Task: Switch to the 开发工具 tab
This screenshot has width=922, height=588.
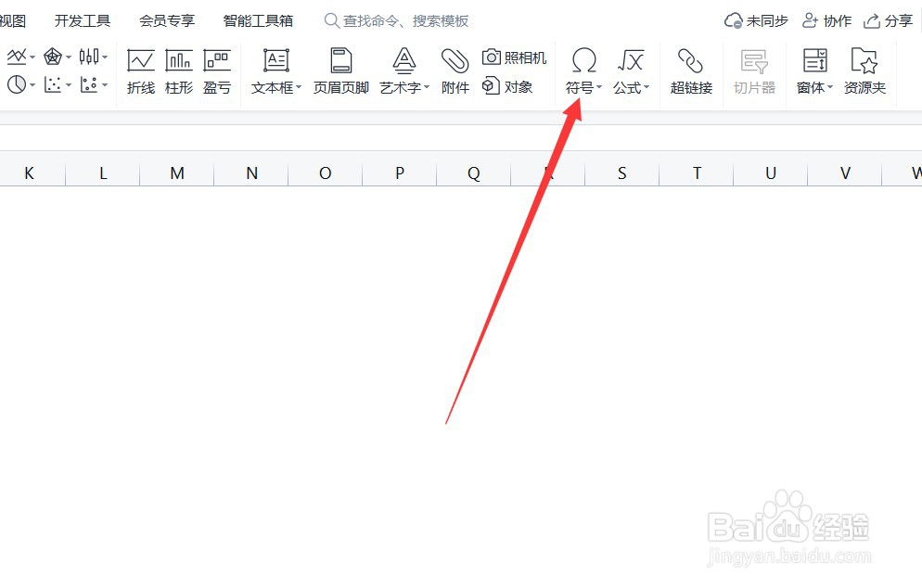Action: (x=82, y=20)
